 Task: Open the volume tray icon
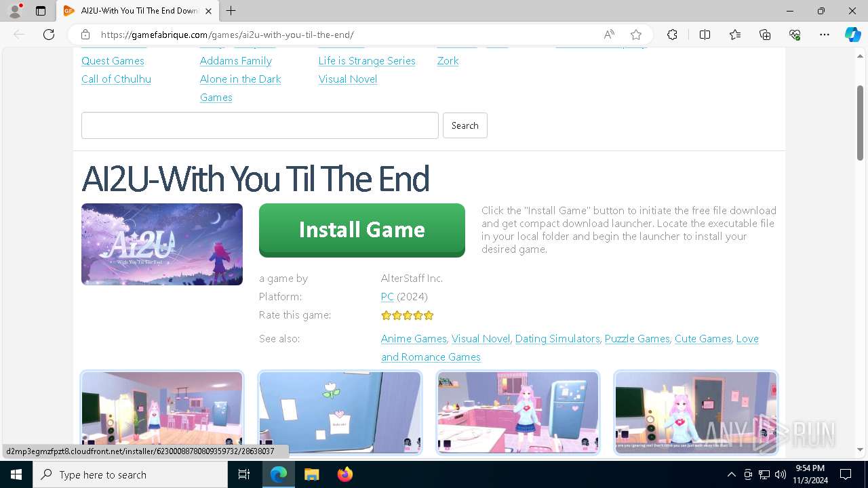pyautogui.click(x=781, y=474)
